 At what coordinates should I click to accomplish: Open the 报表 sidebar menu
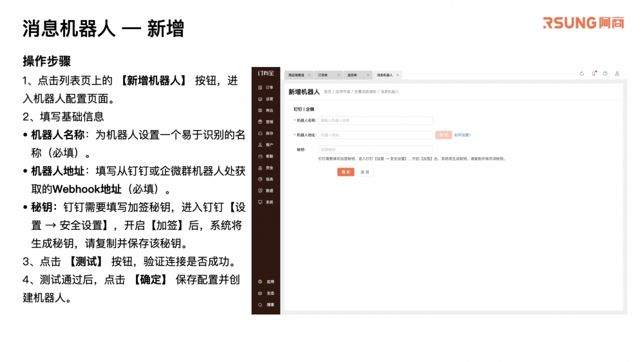(266, 180)
